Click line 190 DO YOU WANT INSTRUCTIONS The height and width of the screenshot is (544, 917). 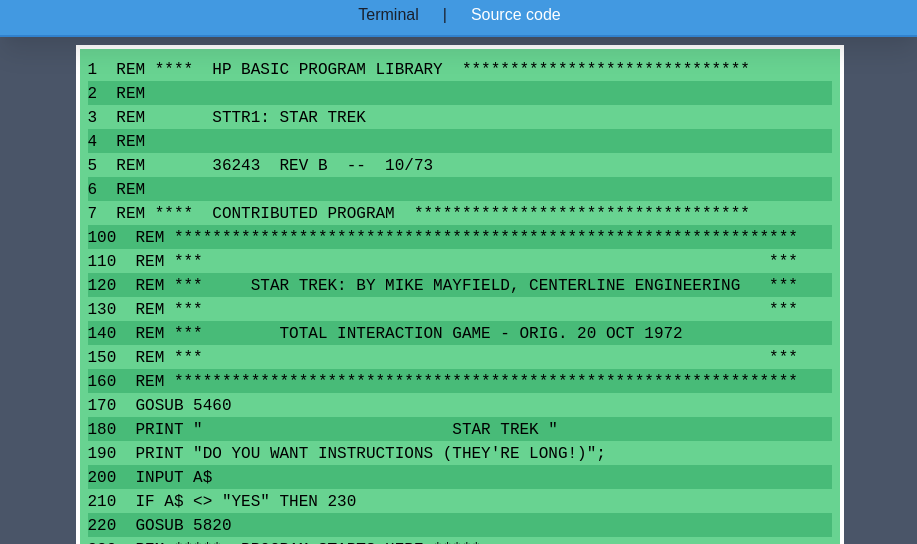point(460,453)
